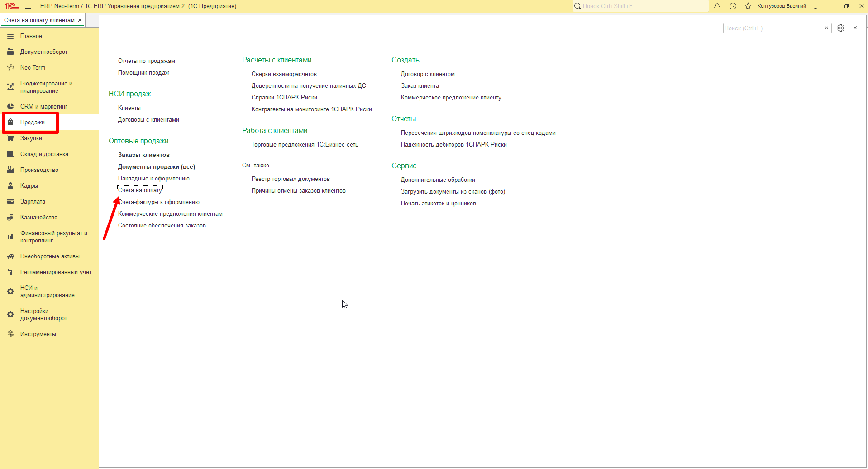Open "Реестр торговых документов"
868x469 pixels.
coord(291,179)
